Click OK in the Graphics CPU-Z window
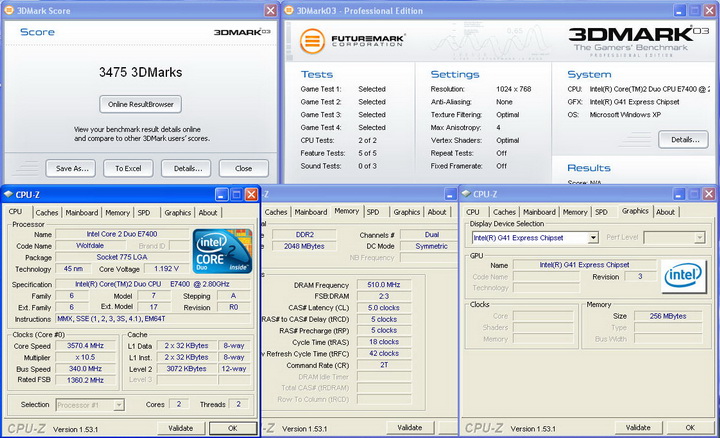This screenshot has width=720, height=438. click(690, 427)
